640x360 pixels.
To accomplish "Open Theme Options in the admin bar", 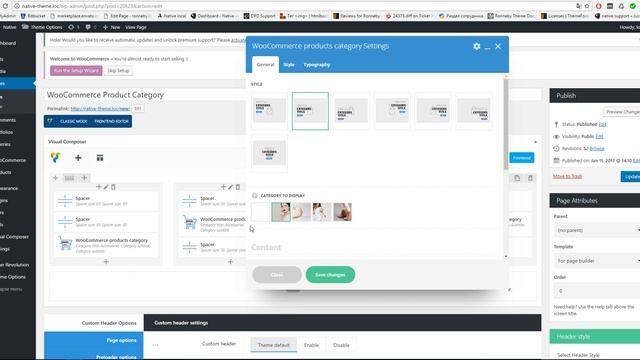I will [42, 27].
